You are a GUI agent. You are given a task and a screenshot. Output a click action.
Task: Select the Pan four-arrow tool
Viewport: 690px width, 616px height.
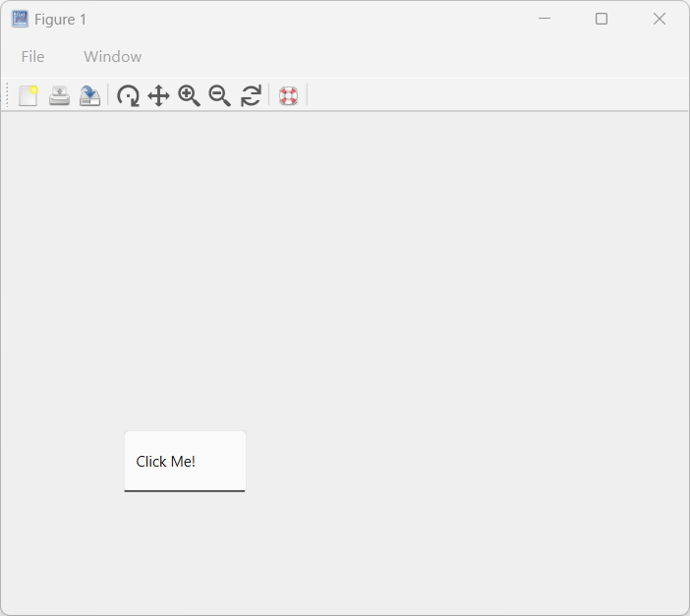pyautogui.click(x=158, y=95)
